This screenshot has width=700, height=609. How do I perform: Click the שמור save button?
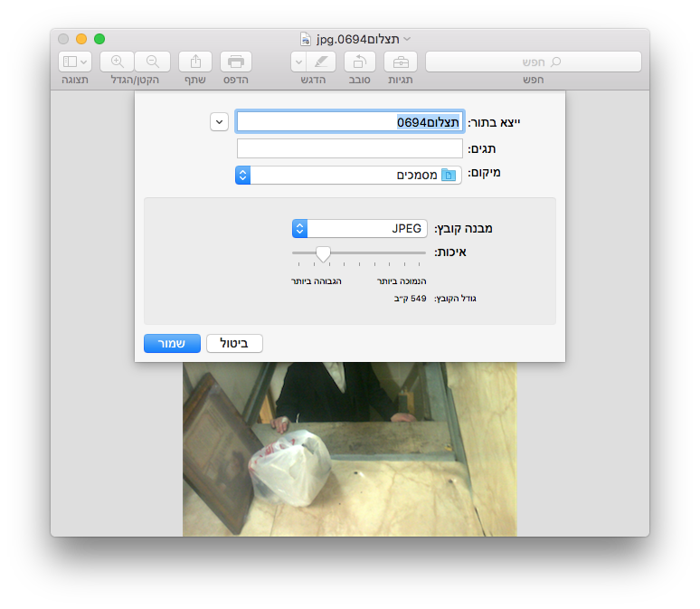(172, 343)
